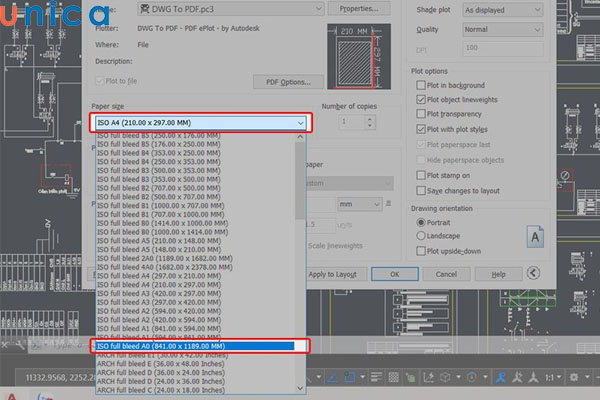Screen dimensions: 600x400
Task: Check Save changes to layout
Action: tap(421, 191)
